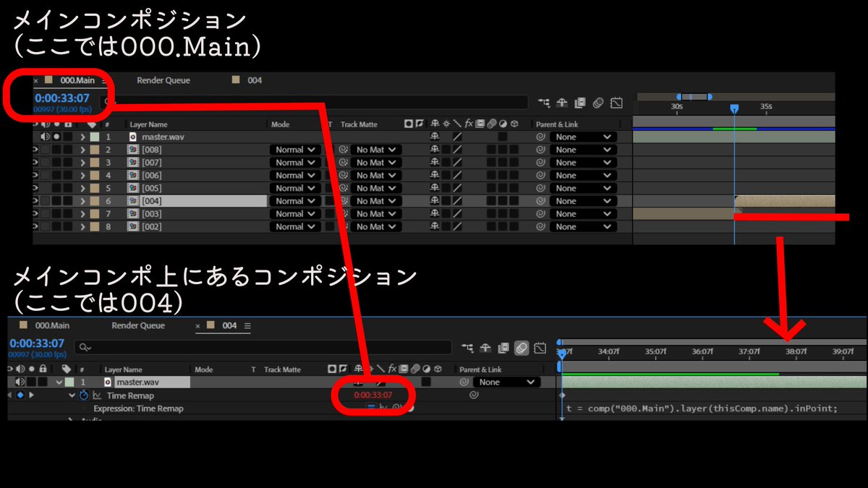Click master.wav audio file icon in 000.Main
The height and width of the screenshot is (488, 868).
(133, 137)
